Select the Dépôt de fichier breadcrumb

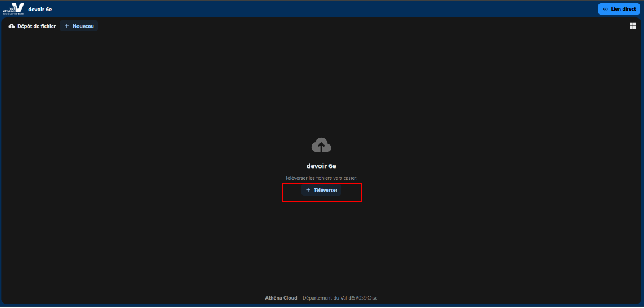[33, 26]
